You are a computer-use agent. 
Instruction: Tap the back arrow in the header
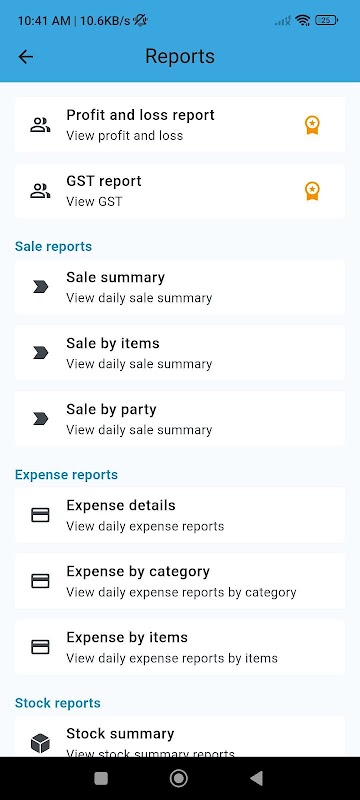click(25, 57)
